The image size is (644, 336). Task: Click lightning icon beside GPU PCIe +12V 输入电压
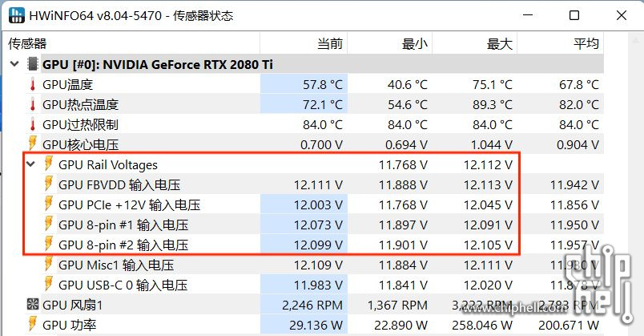(x=49, y=204)
